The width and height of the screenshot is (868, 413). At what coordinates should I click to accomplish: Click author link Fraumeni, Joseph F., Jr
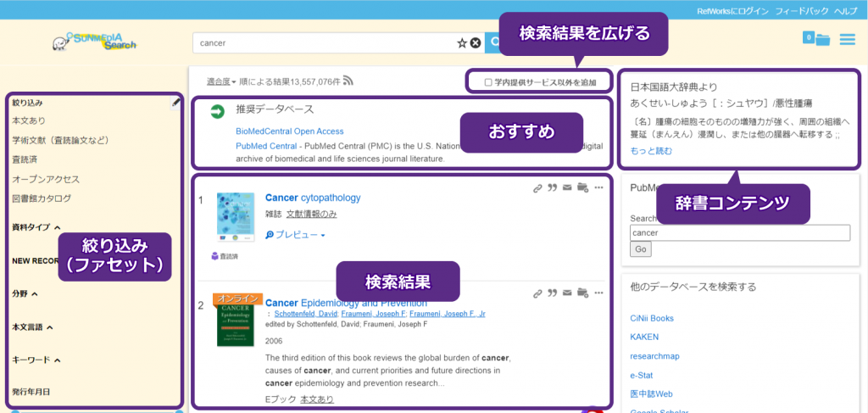448,314
